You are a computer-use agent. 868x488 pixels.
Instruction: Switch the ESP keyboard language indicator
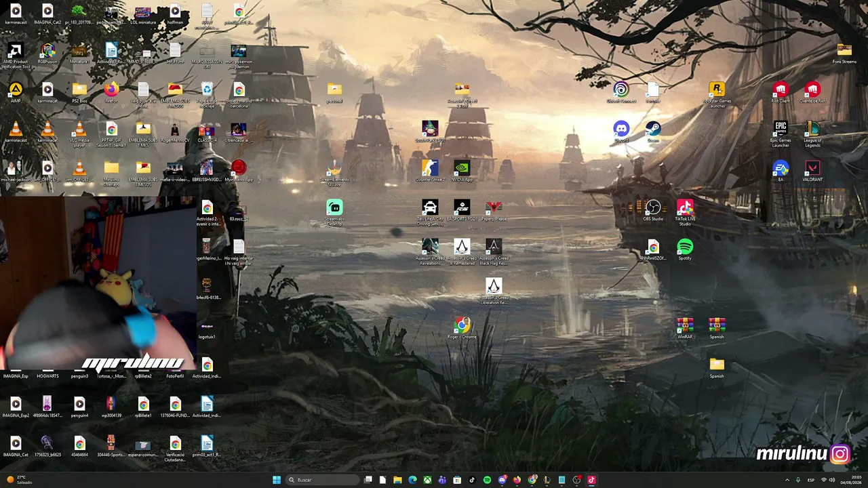[810, 480]
